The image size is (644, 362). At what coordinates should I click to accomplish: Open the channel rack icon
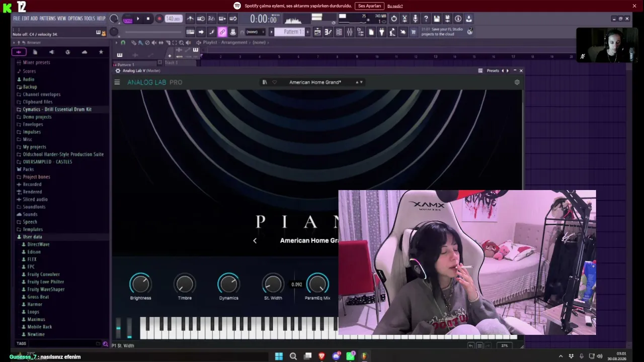click(339, 32)
